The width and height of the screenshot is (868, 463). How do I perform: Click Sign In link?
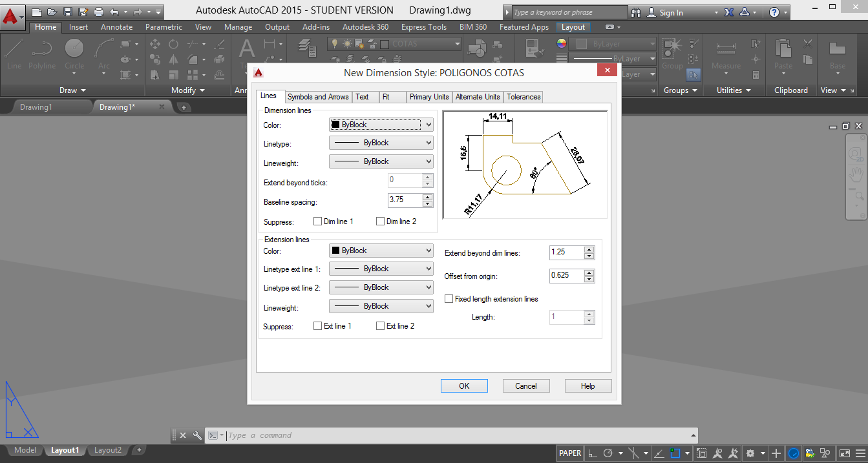[x=671, y=12]
